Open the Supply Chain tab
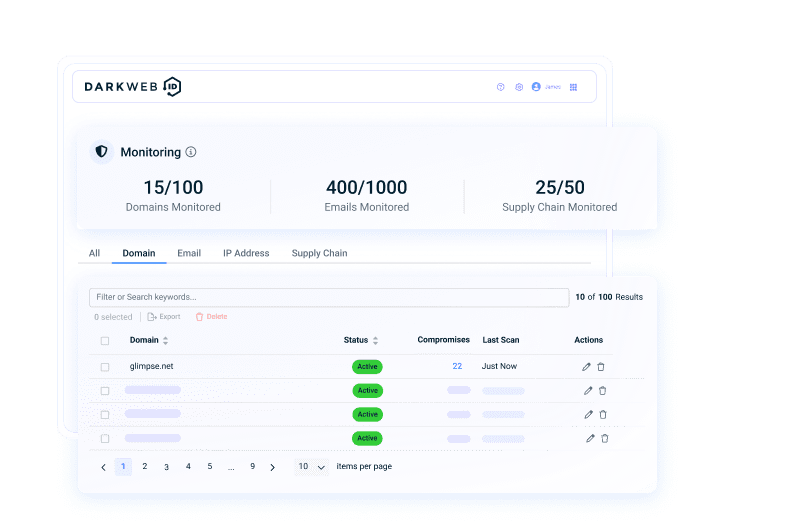This screenshot has height=529, width=791. point(319,253)
